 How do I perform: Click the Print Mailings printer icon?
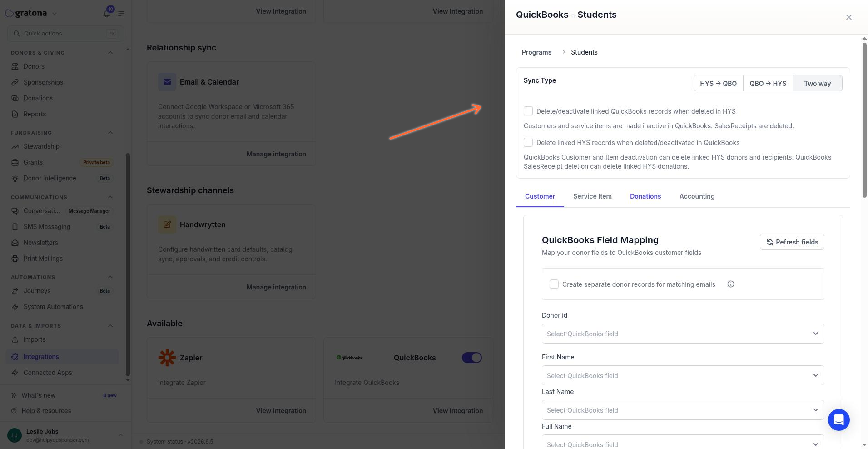coord(15,259)
